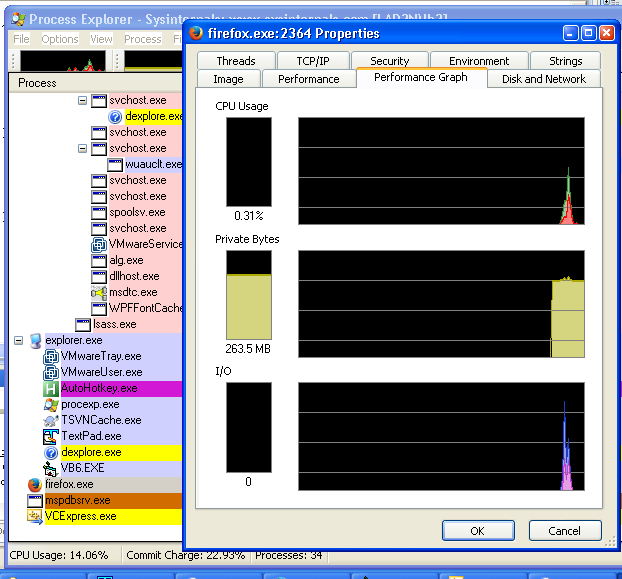Viewport: 622px width, 579px height.
Task: Click 'Processes: 34' in status bar
Action: [288, 555]
